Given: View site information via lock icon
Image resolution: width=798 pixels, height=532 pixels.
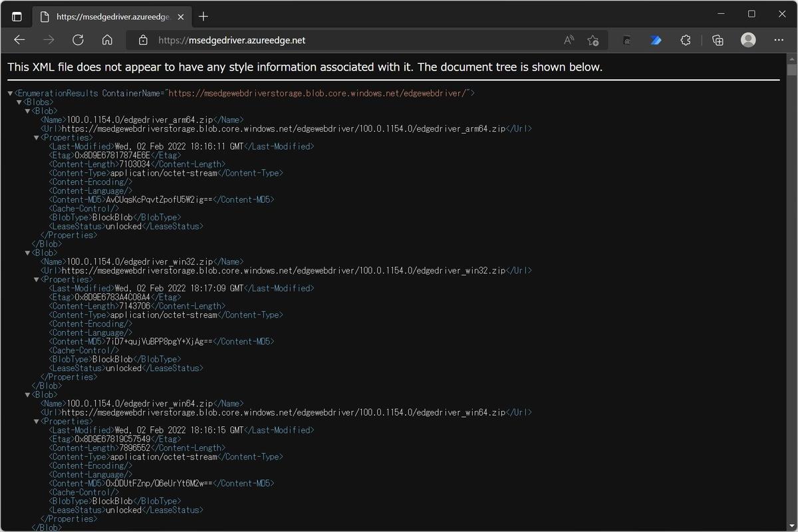Looking at the screenshot, I should point(142,40).
